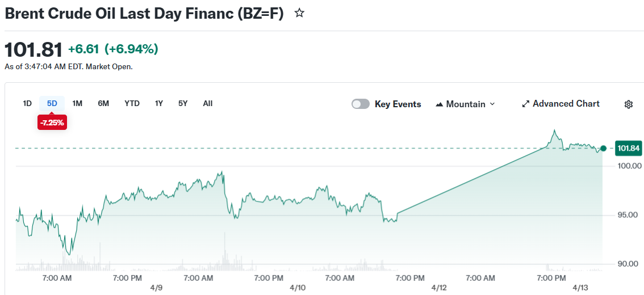The height and width of the screenshot is (295, 644).
Task: Switch to the 6M range
Action: pos(103,103)
